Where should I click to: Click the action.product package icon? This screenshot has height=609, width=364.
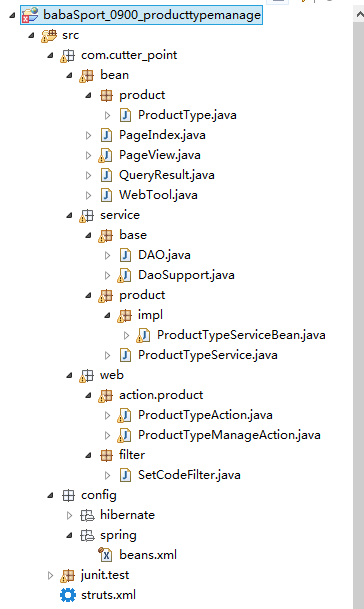(106, 395)
